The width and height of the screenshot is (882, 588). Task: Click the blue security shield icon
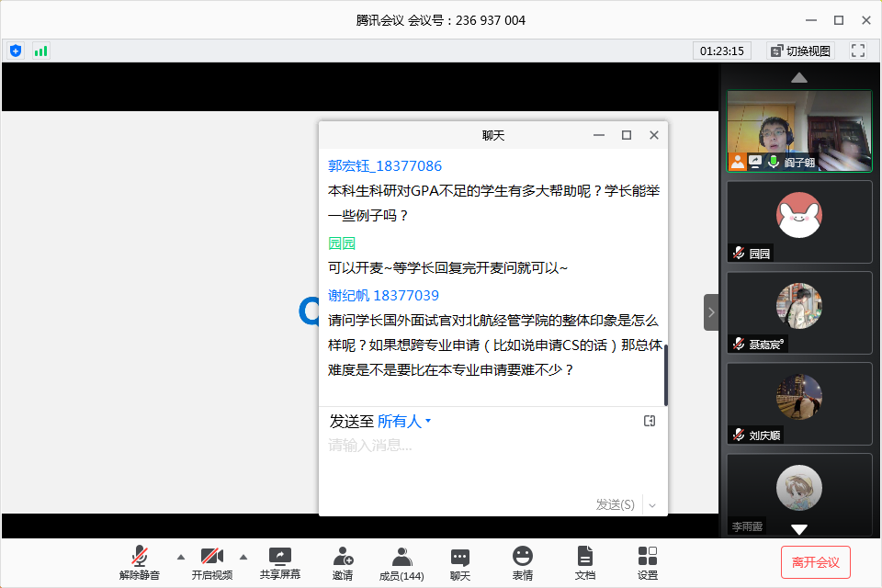[x=16, y=51]
